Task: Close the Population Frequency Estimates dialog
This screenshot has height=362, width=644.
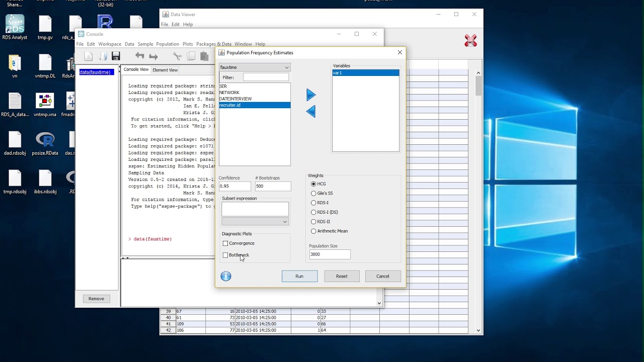Action: 400,52
